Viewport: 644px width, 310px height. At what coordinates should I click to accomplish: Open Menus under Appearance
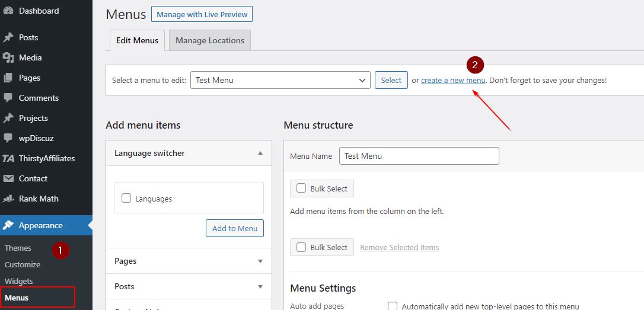(x=17, y=298)
